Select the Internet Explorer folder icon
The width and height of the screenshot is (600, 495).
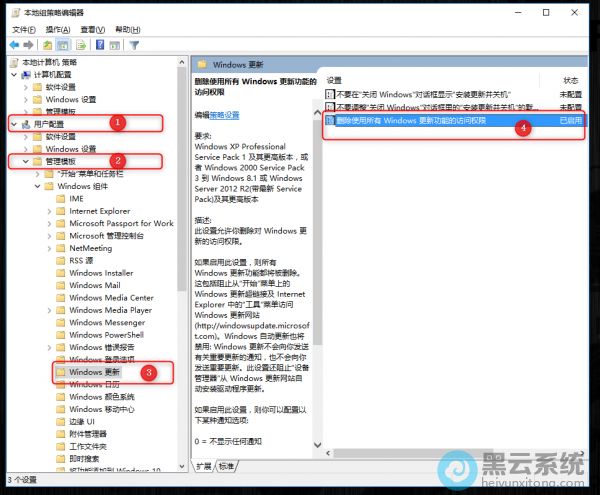click(62, 211)
